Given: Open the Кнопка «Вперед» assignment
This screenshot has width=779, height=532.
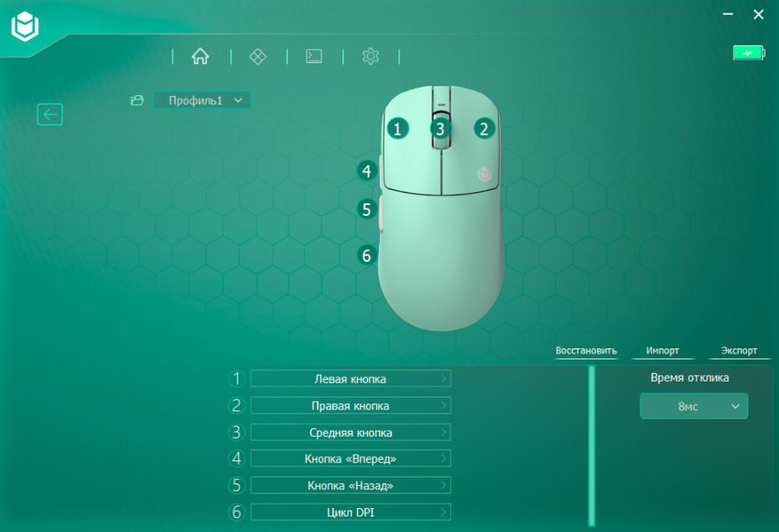Looking at the screenshot, I should point(351,458).
